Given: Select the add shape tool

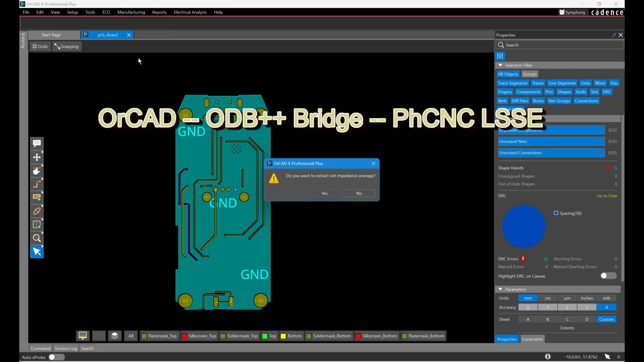Looking at the screenshot, I should tap(37, 198).
